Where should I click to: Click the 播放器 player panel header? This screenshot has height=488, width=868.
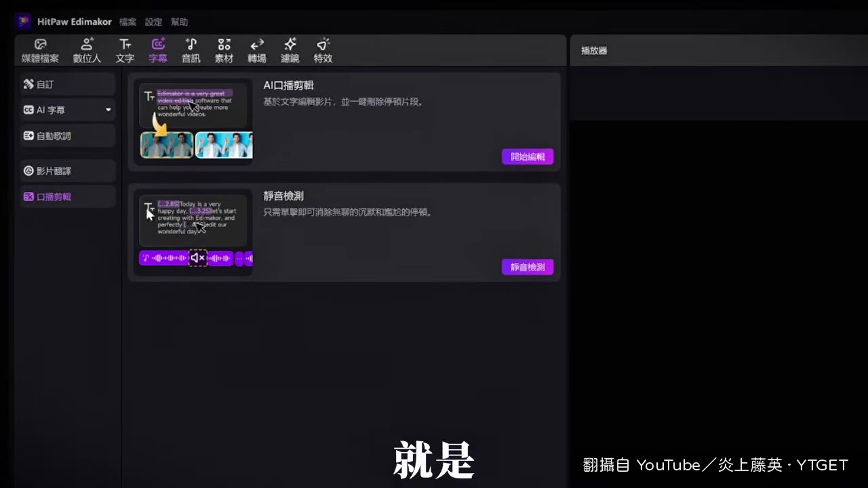point(594,51)
